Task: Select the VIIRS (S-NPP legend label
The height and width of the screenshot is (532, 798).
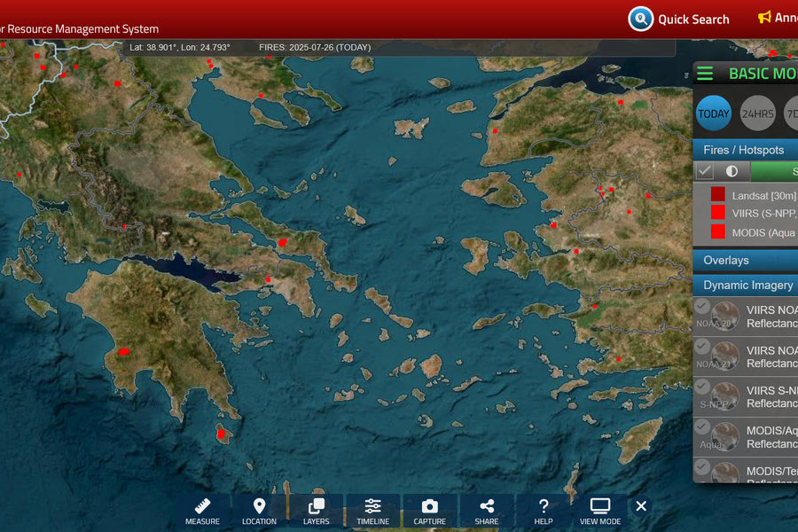Action: point(764,214)
